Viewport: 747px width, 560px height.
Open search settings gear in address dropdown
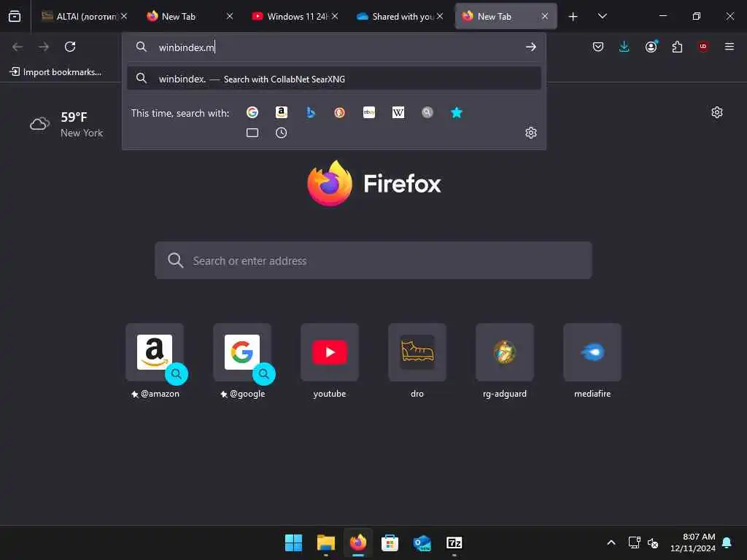[x=531, y=133]
